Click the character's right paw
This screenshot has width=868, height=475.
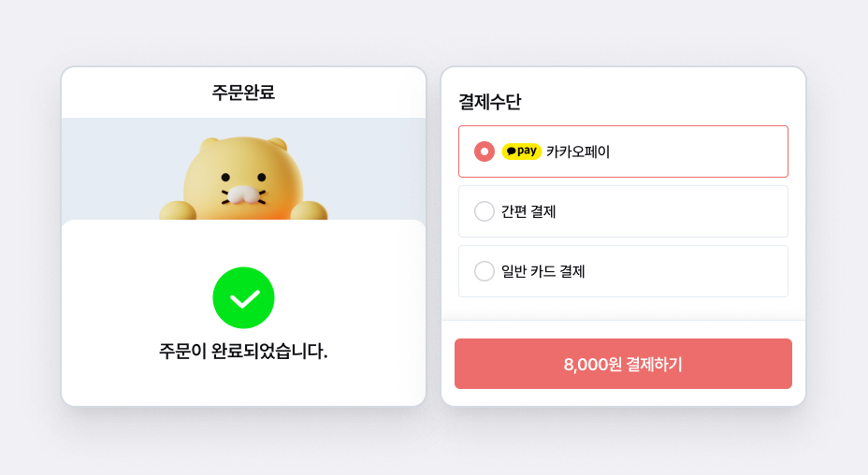pos(309,210)
